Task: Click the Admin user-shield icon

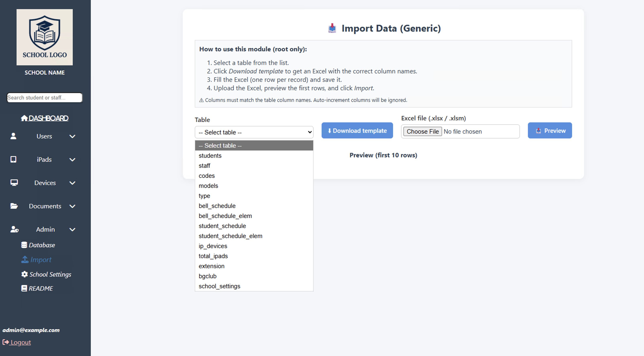Action: click(14, 229)
